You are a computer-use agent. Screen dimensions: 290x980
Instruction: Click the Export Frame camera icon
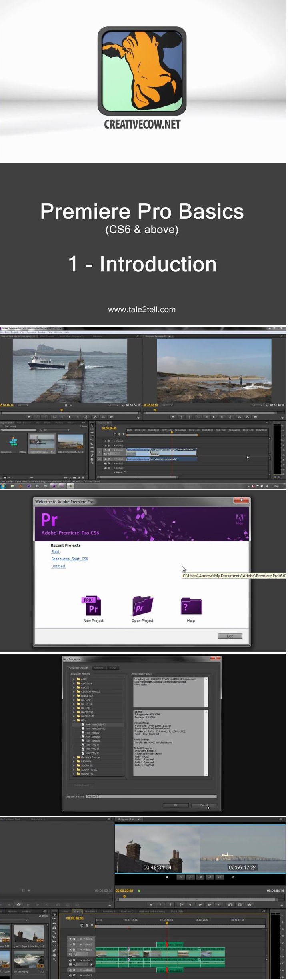pos(249,904)
